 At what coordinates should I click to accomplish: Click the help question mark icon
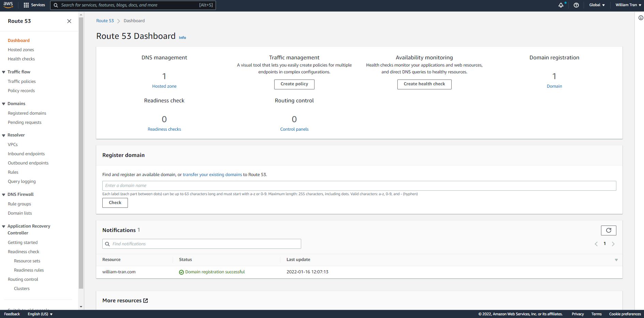pos(576,5)
